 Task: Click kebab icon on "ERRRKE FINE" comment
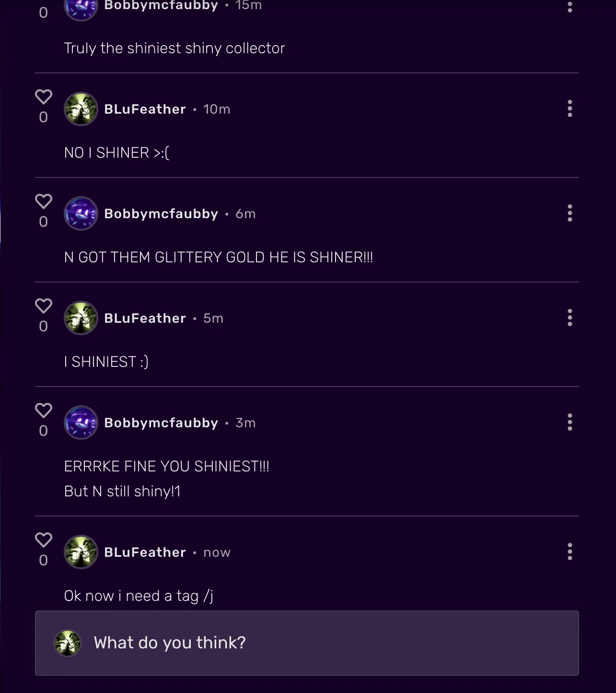point(570,423)
